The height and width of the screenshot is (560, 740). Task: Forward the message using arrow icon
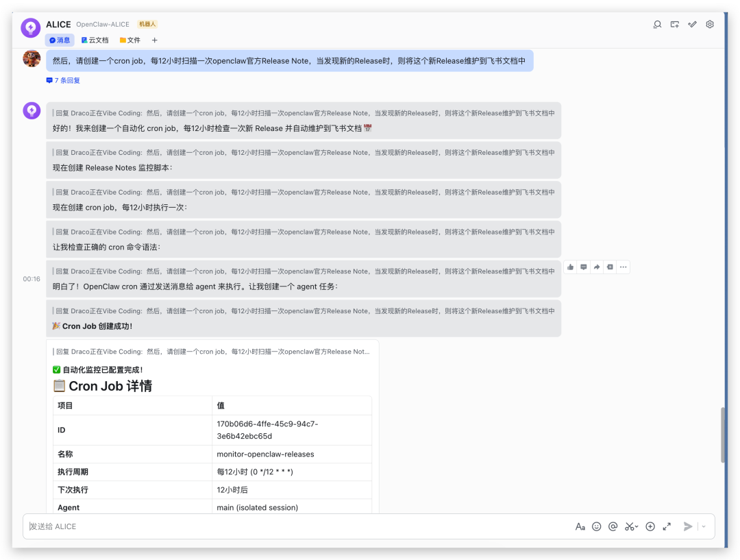(597, 267)
